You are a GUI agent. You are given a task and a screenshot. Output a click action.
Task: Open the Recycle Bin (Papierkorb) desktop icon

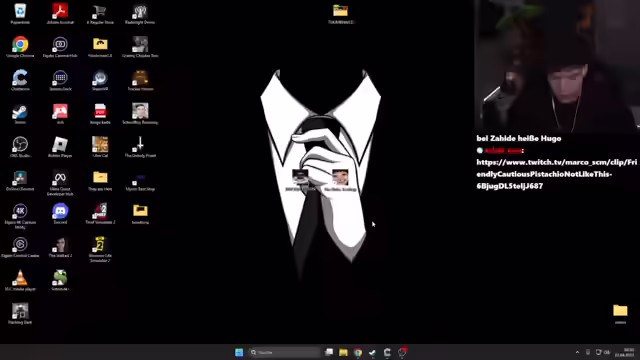(20, 13)
